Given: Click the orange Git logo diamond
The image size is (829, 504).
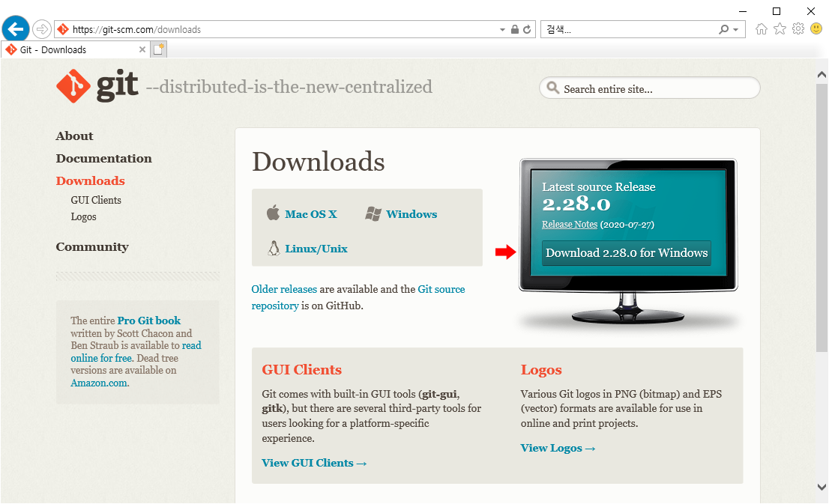Looking at the screenshot, I should pyautogui.click(x=73, y=86).
